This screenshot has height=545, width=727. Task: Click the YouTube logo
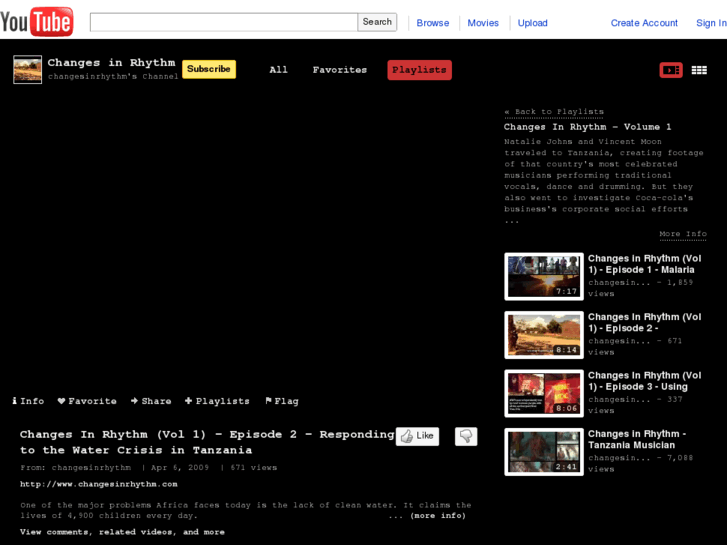pos(37,21)
